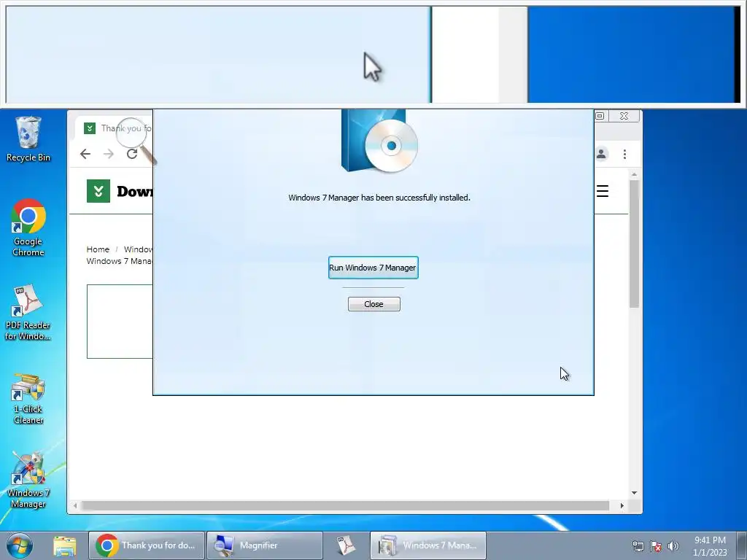This screenshot has width=747, height=560.
Task: Click the horizontal scrollbar right arrow
Action: tap(622, 505)
